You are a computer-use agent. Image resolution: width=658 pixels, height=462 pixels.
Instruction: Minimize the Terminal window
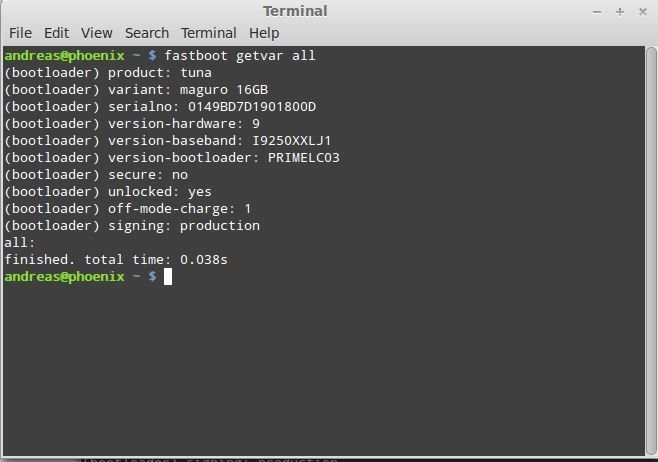(x=597, y=12)
